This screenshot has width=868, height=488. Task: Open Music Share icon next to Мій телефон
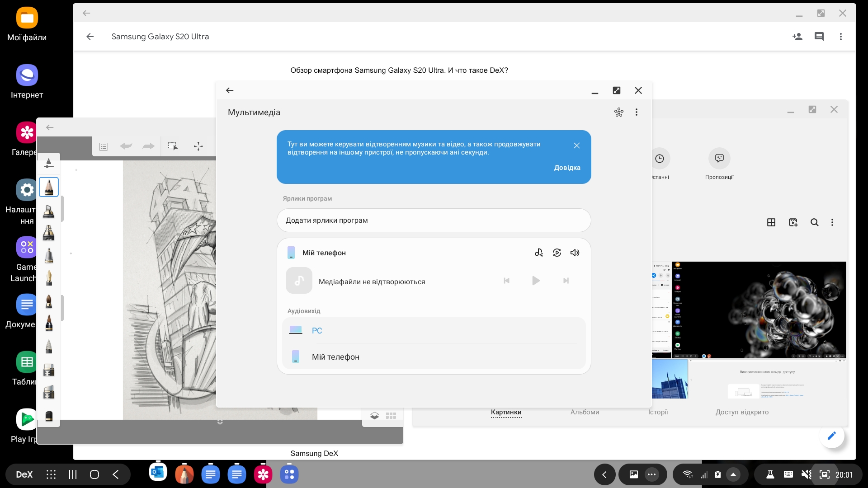coord(538,253)
